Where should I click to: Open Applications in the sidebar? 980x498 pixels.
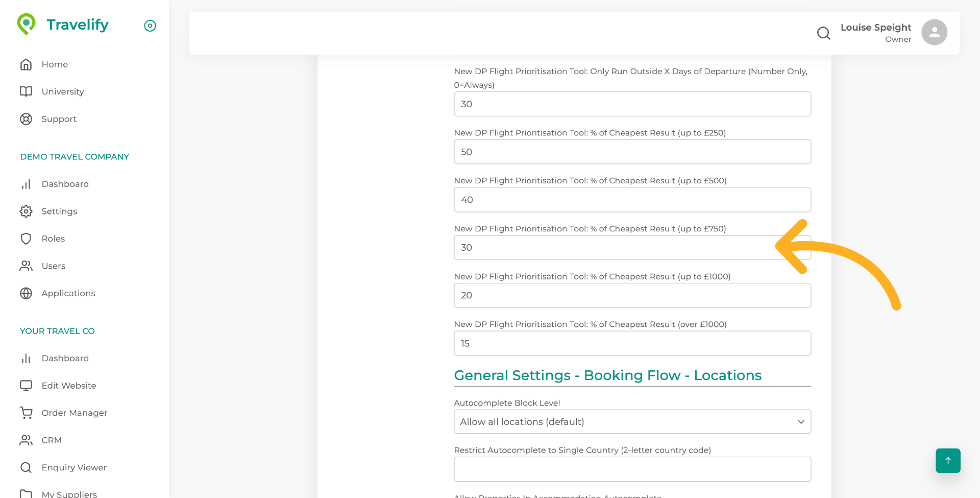[x=68, y=293]
